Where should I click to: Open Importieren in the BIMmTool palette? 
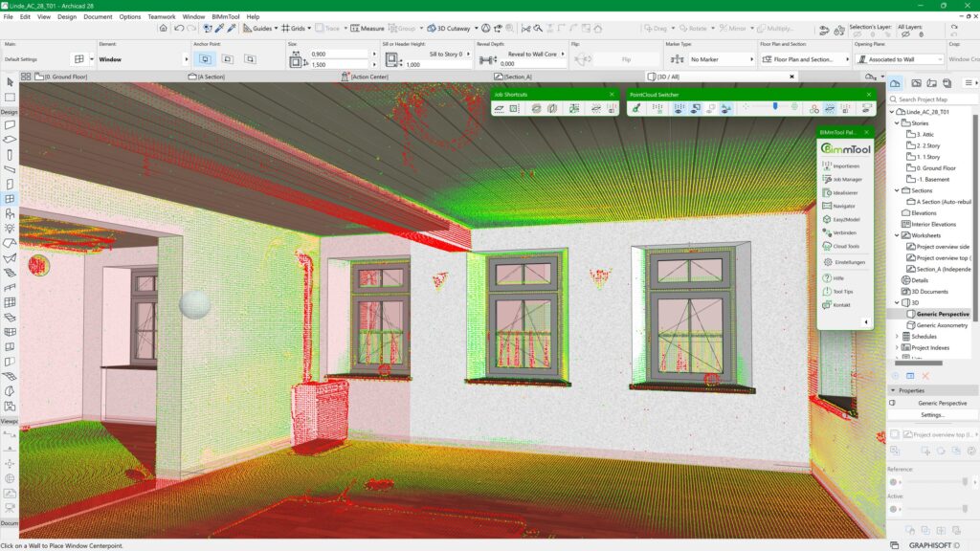(x=844, y=165)
